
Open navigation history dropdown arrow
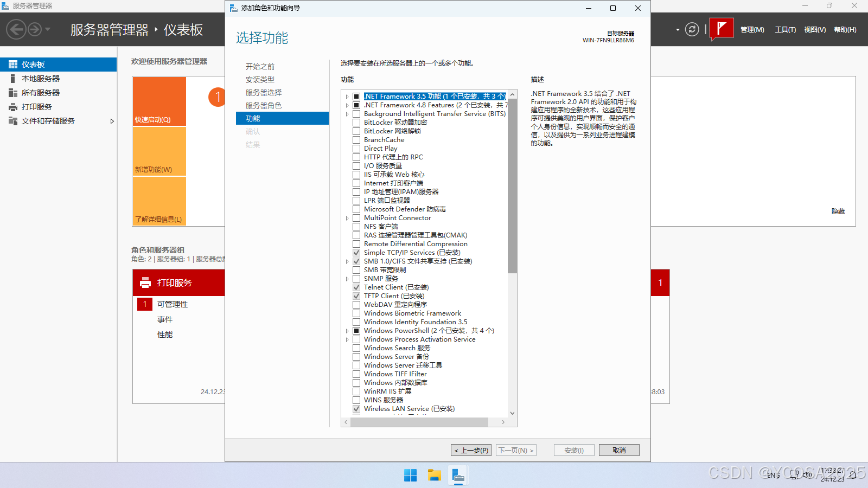(x=48, y=29)
